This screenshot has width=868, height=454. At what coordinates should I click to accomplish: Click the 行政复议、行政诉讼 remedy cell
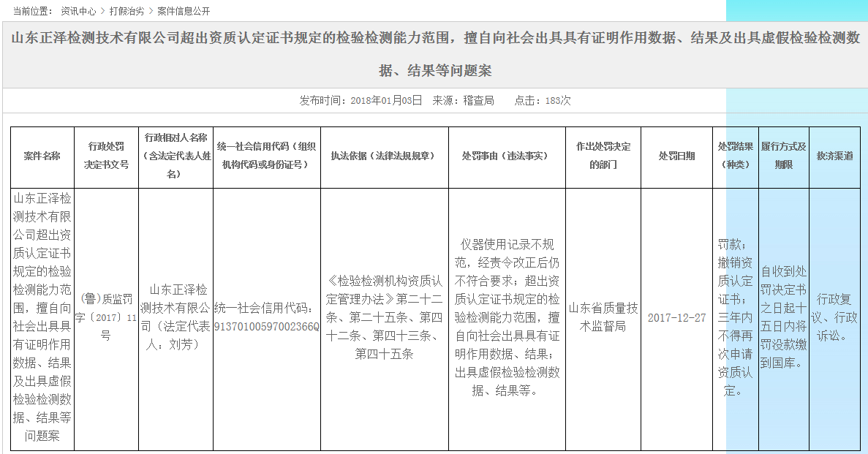tap(837, 317)
